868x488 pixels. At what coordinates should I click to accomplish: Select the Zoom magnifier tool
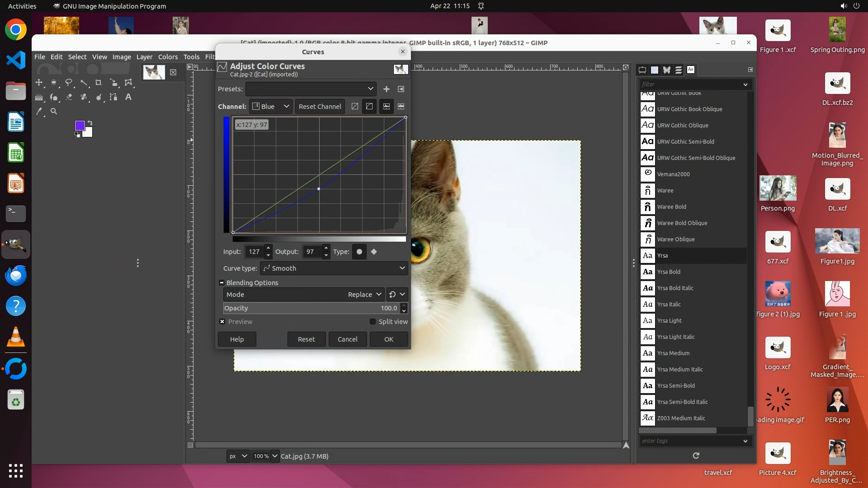(54, 112)
